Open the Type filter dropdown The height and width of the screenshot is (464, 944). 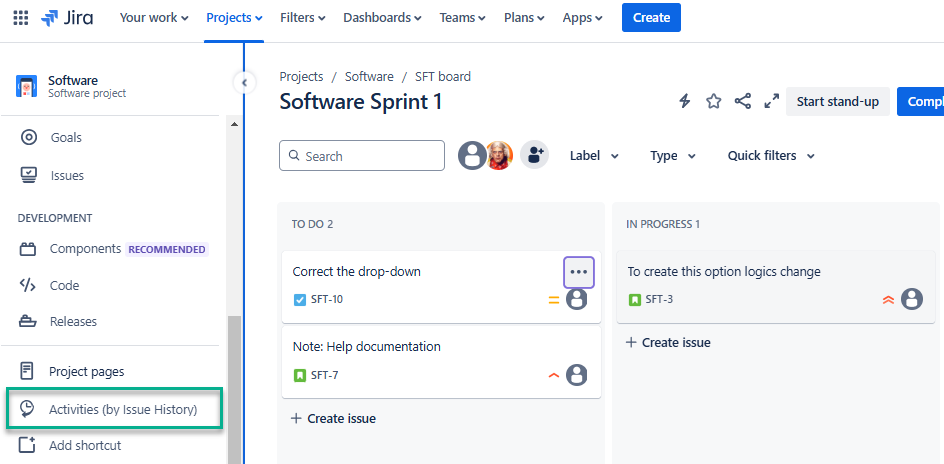point(673,156)
